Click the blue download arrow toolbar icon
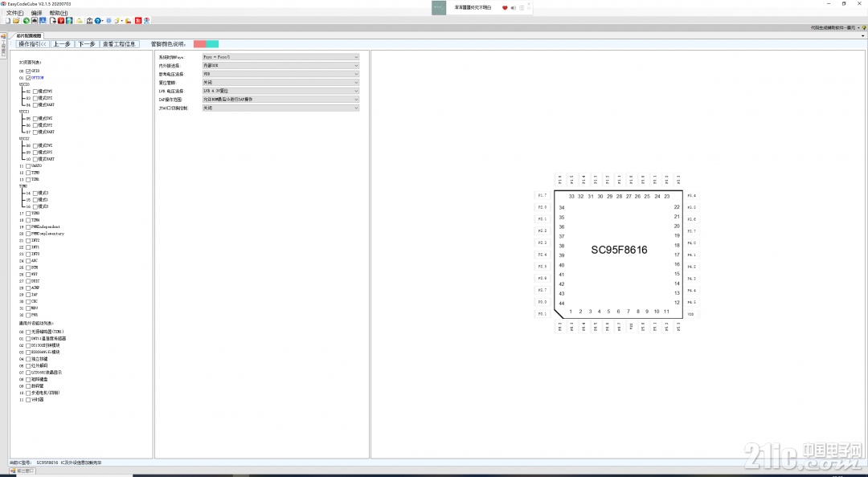This screenshot has height=477, width=868. [43, 20]
